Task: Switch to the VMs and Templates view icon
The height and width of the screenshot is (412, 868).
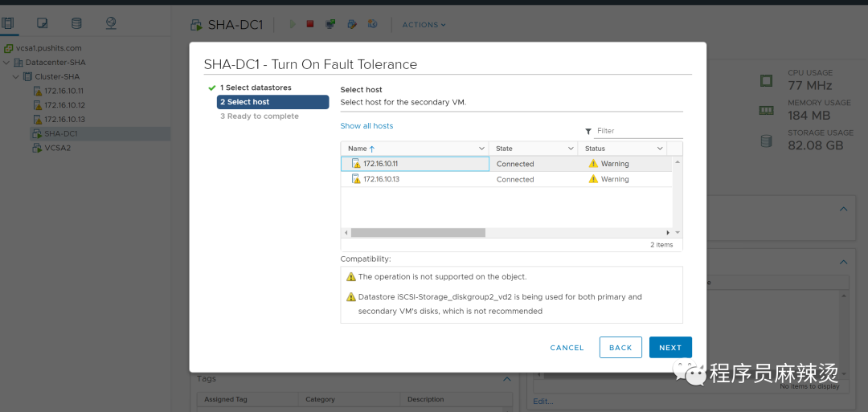Action: 43,23
